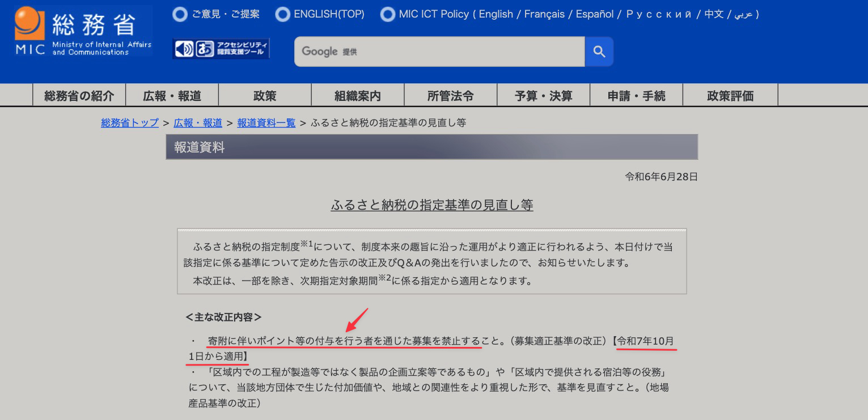This screenshot has width=868, height=420.
Task: Go to 組織案内 in the navigation bar
Action: [x=358, y=96]
